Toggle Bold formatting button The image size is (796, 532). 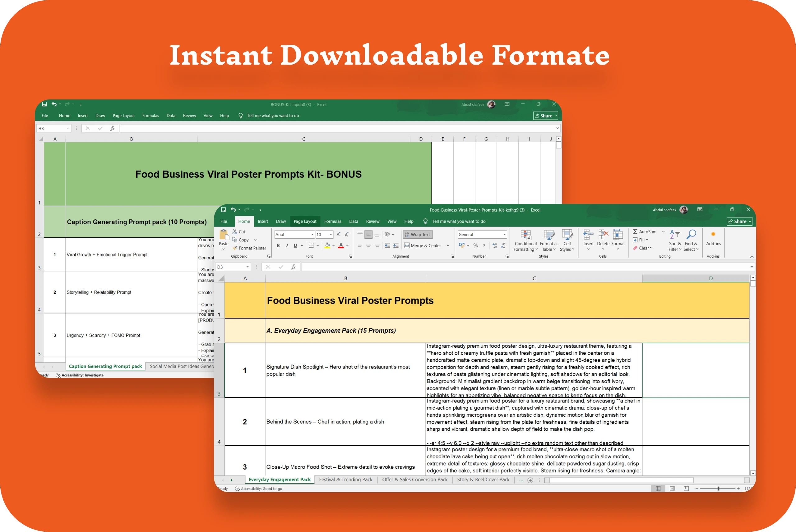[278, 245]
